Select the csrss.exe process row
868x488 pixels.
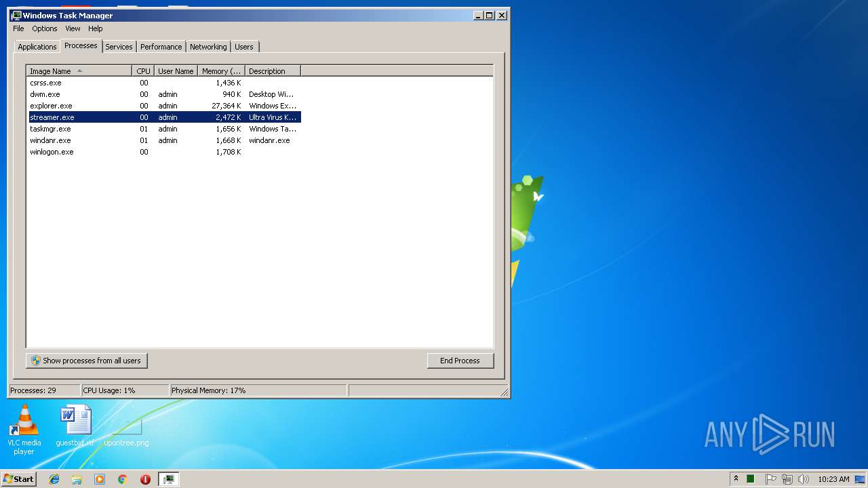[x=163, y=83]
